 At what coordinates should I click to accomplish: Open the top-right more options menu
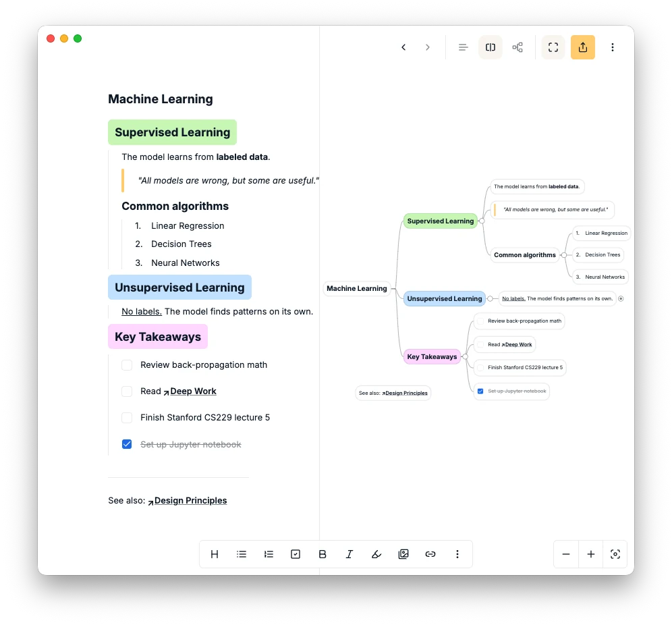pos(613,47)
